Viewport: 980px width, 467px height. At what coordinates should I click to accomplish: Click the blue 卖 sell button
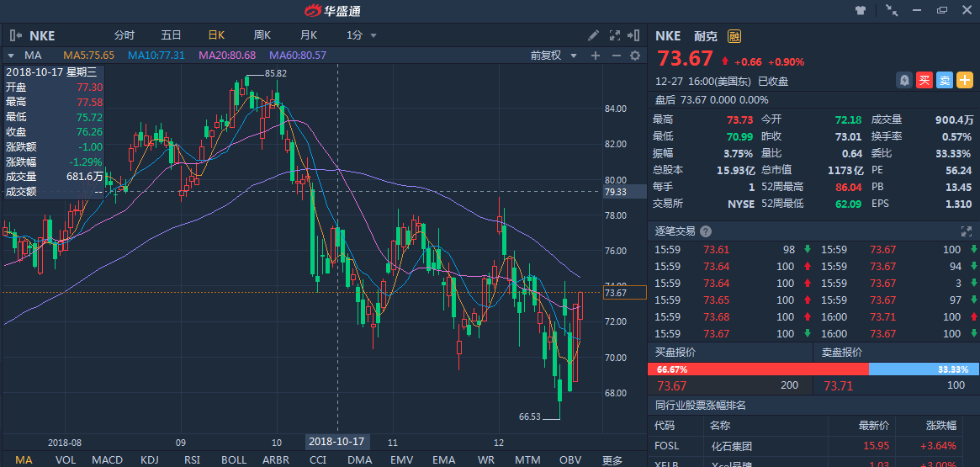click(945, 81)
